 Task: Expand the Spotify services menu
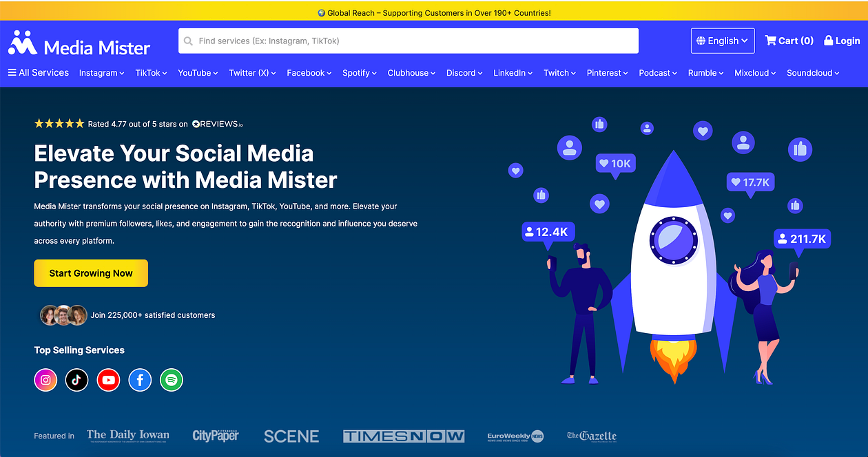pyautogui.click(x=360, y=73)
